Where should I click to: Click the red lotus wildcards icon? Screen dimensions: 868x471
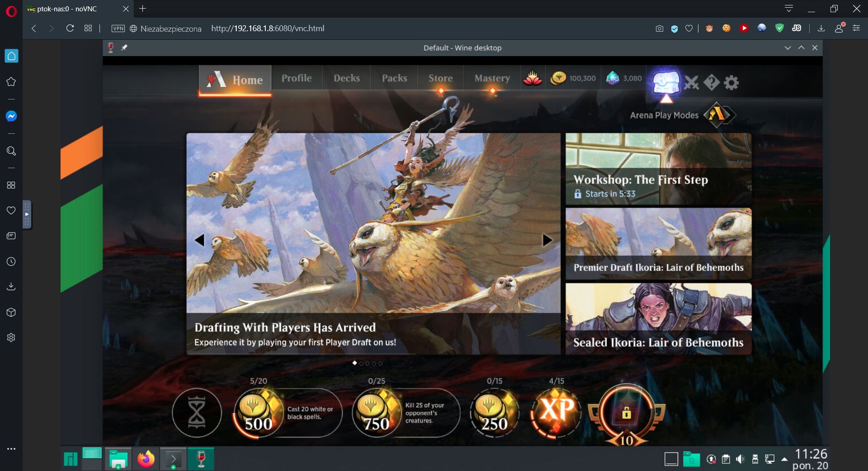pos(532,78)
